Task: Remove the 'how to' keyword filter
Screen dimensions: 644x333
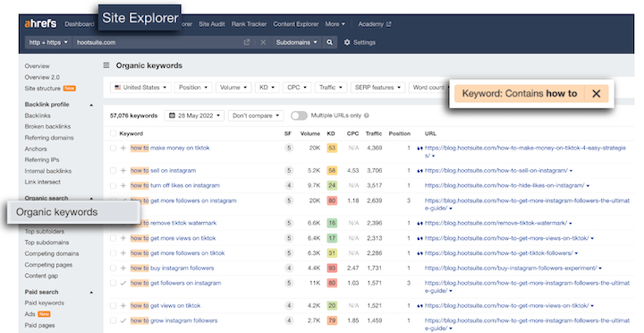Action: [597, 94]
